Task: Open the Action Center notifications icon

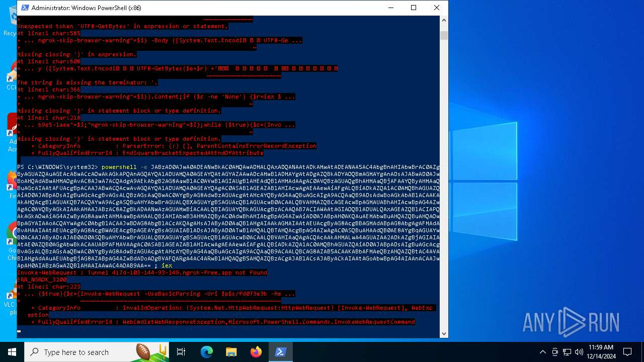Action: click(627, 352)
